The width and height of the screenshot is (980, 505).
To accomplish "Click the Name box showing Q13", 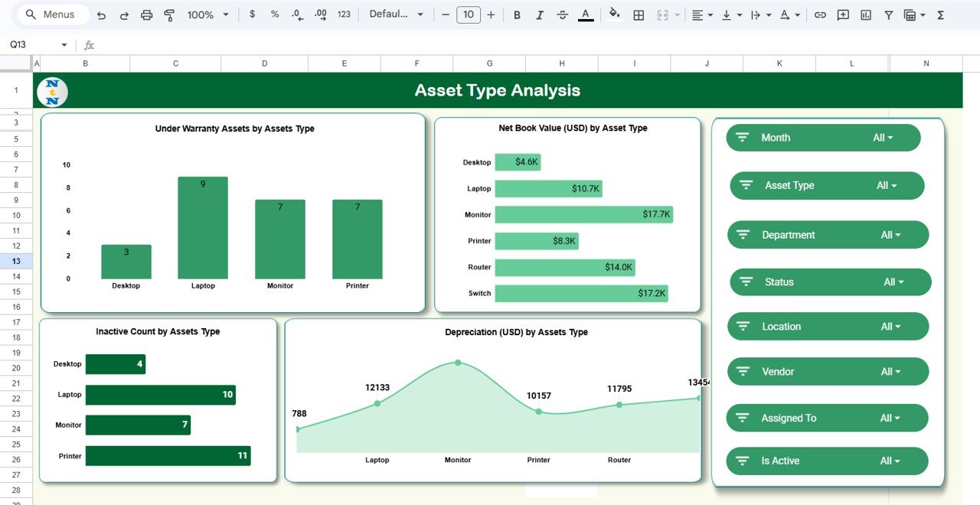I will click(x=31, y=45).
